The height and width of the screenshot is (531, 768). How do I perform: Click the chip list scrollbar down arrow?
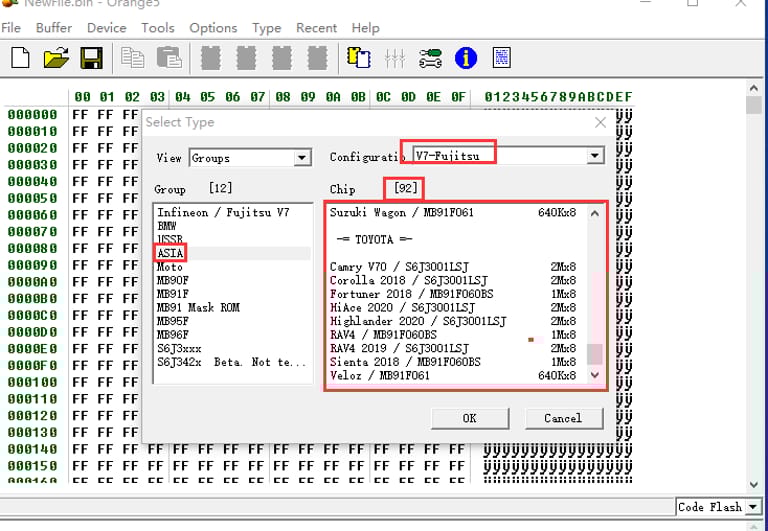[x=595, y=375]
